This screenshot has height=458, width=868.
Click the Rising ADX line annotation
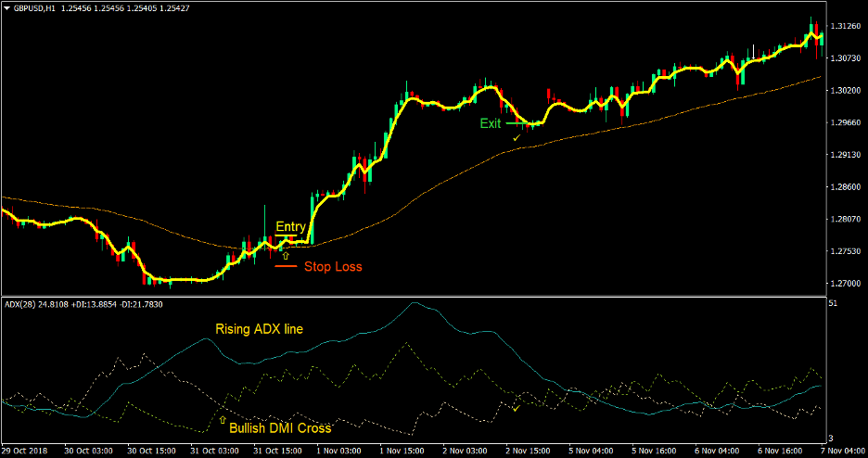[259, 328]
